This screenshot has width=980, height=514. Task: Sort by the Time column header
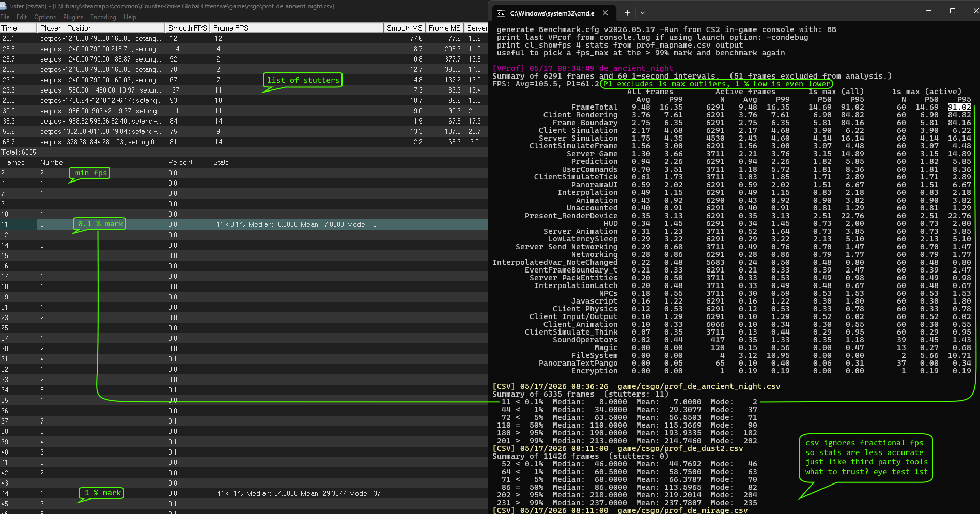pos(18,28)
